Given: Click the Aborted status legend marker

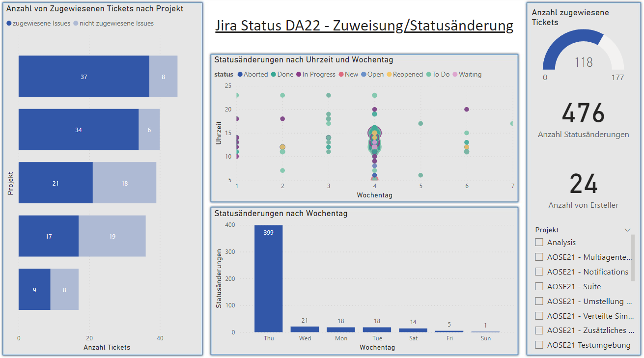Looking at the screenshot, I should pos(240,75).
